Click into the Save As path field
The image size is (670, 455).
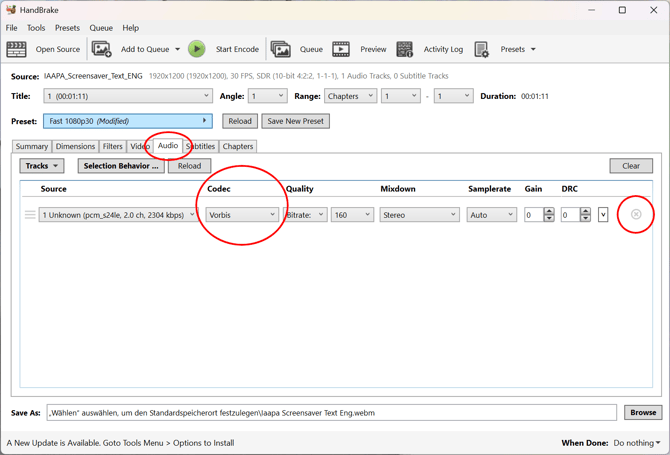pyautogui.click(x=332, y=413)
